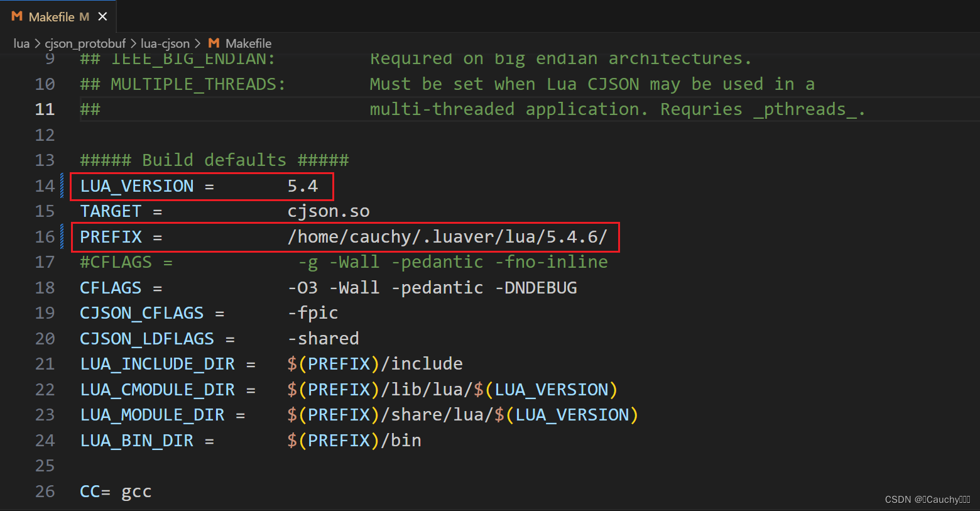The width and height of the screenshot is (980, 511).
Task: Click the CJSON_LDFLAGS variable name
Action: coord(147,339)
